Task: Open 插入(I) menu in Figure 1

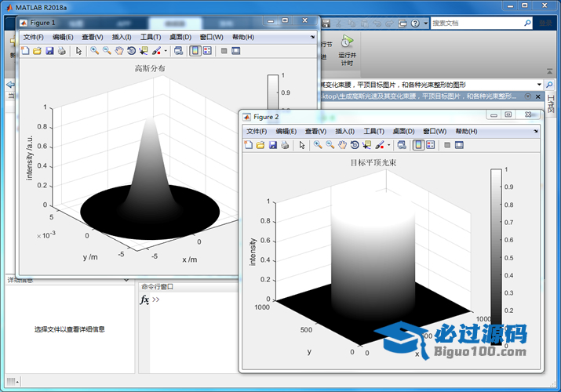Action: coord(122,37)
